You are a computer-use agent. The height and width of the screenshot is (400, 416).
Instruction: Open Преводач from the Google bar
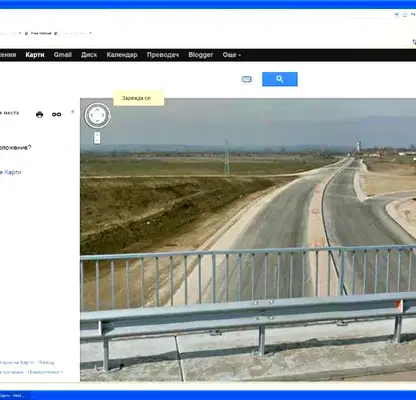(x=163, y=55)
